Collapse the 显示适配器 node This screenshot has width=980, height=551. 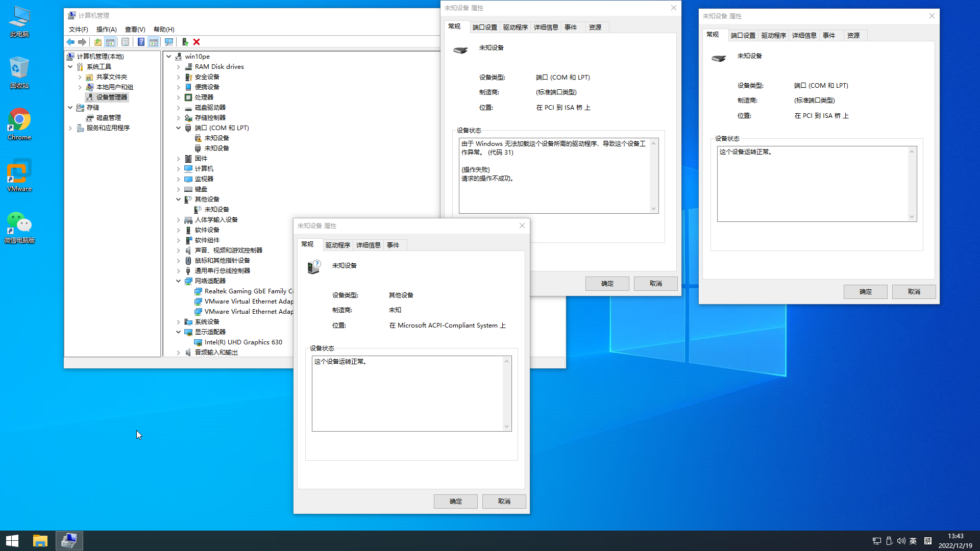(x=178, y=332)
